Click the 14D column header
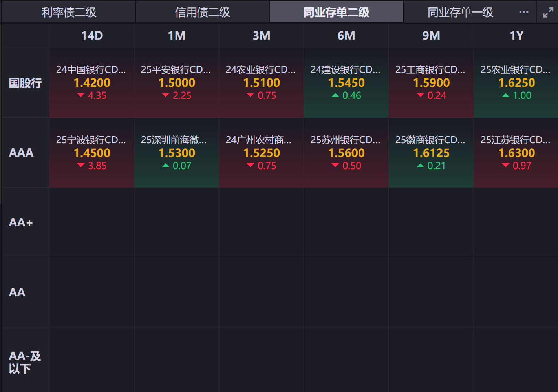The image size is (558, 392). coord(92,36)
